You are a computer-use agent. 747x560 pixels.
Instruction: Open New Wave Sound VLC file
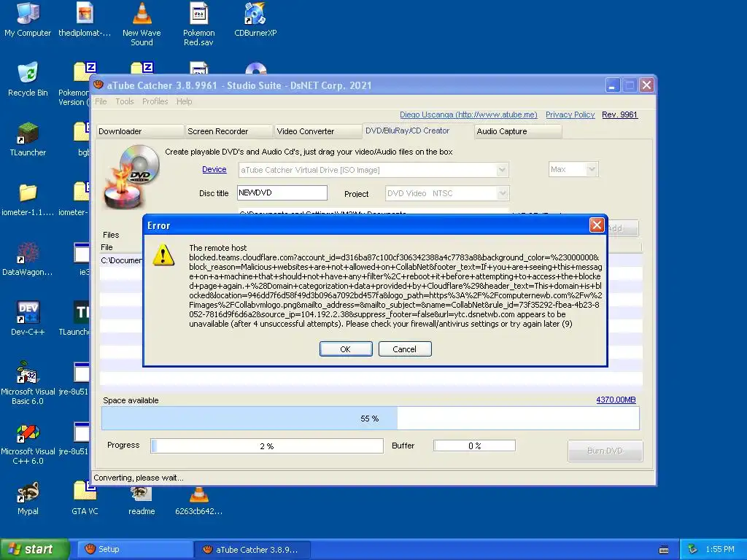click(142, 24)
